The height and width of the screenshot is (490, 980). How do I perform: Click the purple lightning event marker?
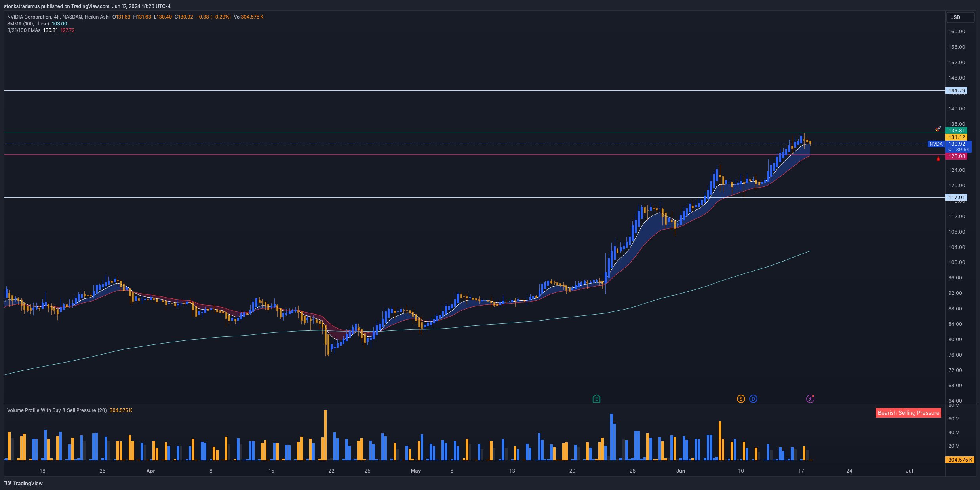point(810,399)
